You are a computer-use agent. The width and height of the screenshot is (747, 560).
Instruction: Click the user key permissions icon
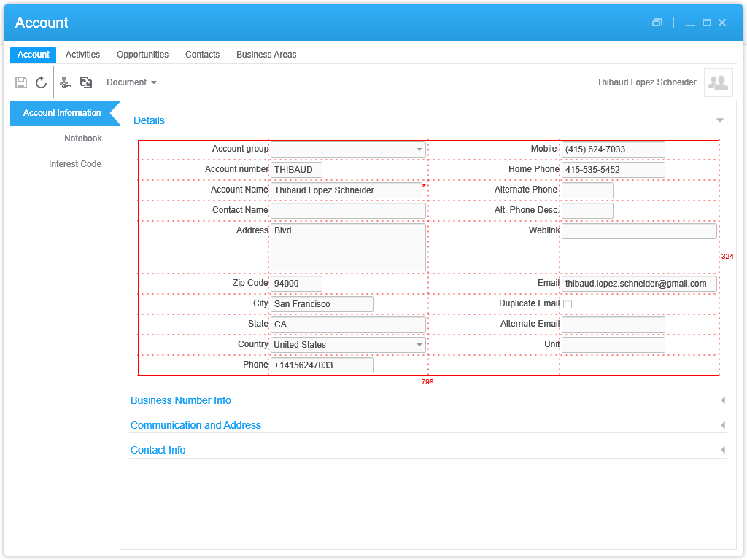click(x=66, y=82)
